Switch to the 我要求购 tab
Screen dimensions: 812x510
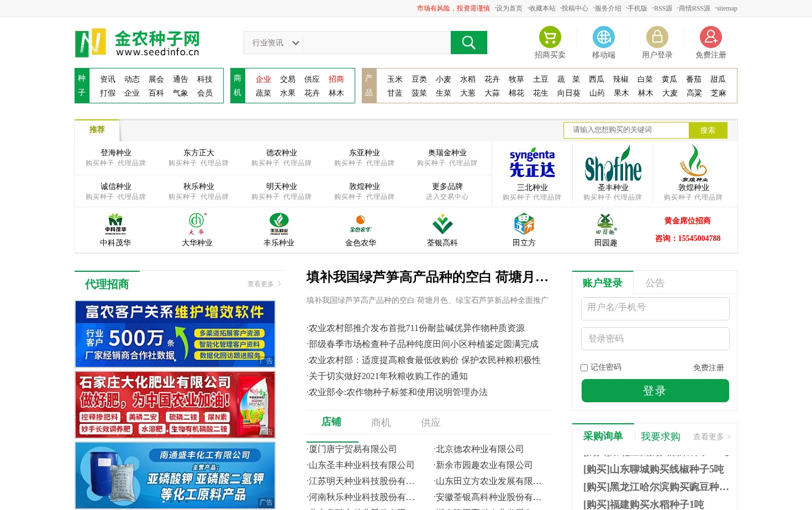(x=661, y=437)
